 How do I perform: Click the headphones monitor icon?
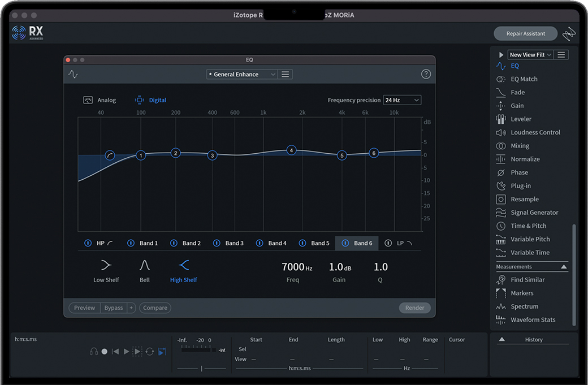(94, 352)
